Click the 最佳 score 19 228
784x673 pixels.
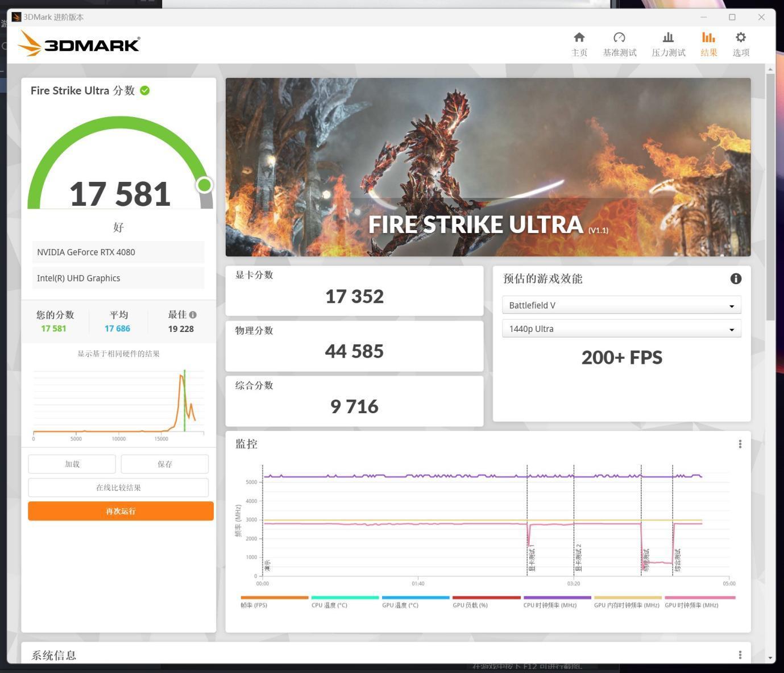coord(181,329)
